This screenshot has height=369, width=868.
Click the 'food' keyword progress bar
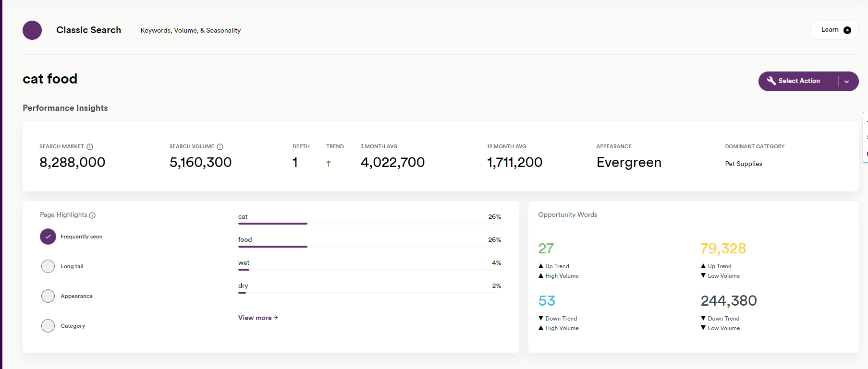click(x=369, y=247)
